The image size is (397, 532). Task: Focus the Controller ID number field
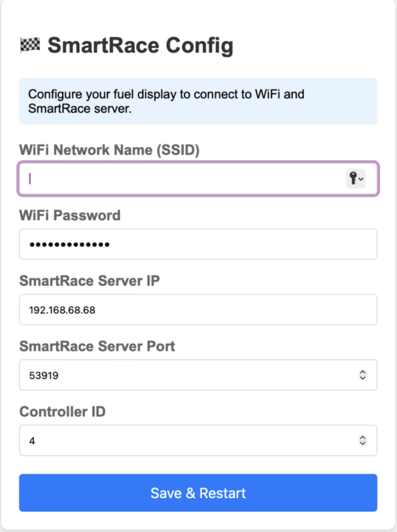click(182, 441)
